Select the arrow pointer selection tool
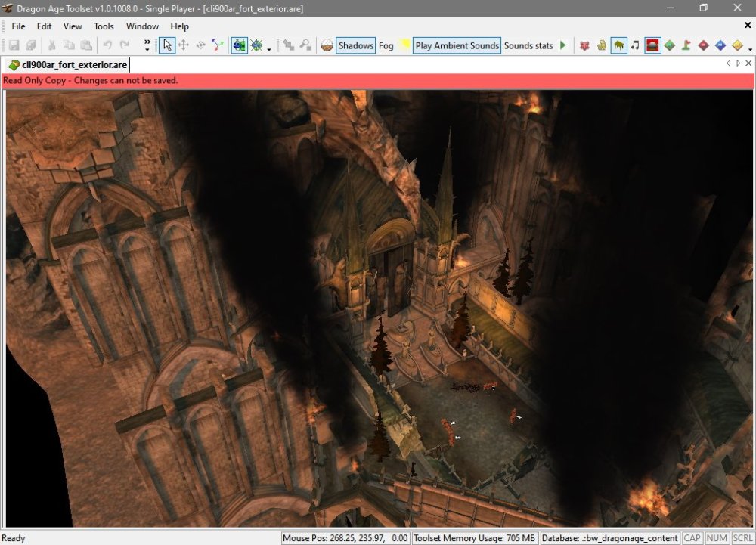Screen dimensions: 756x545 click(167, 45)
